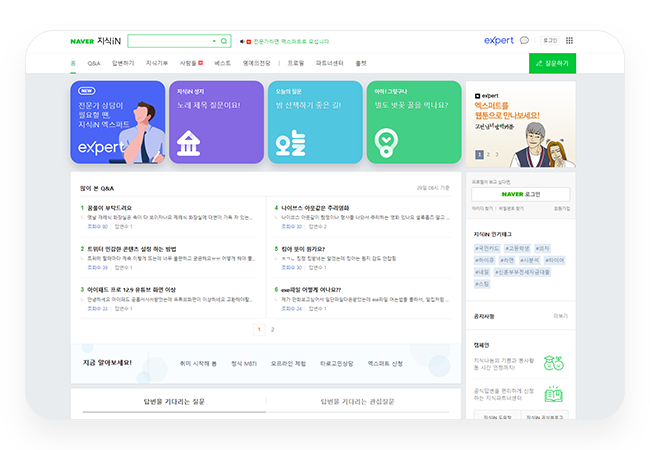Select banner slide indicator 3
The height and width of the screenshot is (450, 650).
pyautogui.click(x=497, y=155)
